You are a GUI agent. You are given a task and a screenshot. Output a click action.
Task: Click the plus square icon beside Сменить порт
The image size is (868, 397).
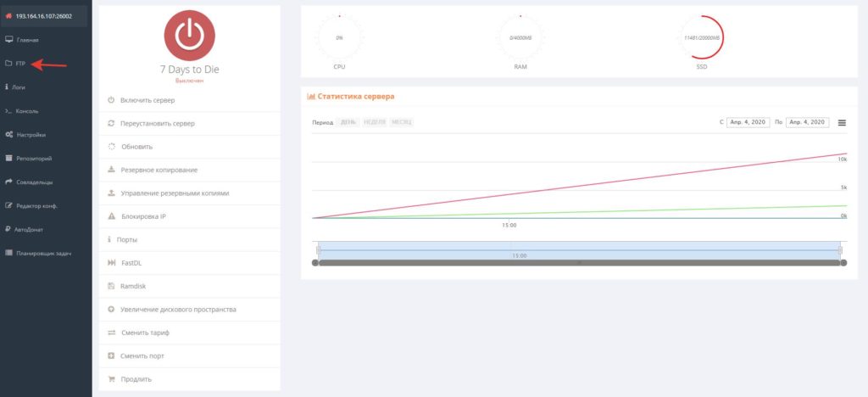pos(111,356)
